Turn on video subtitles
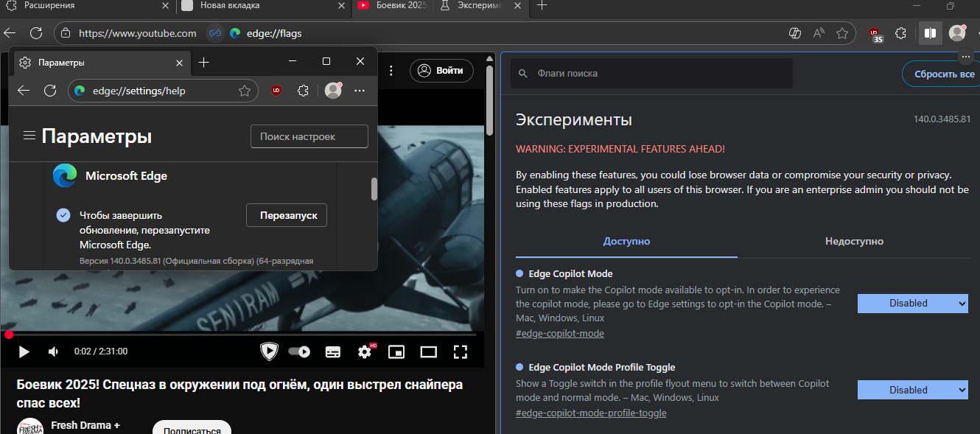This screenshot has width=980, height=434. click(x=333, y=352)
